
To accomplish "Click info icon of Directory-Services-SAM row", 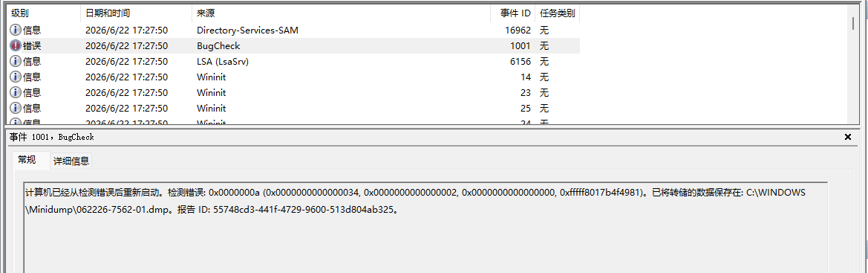I will [x=16, y=30].
